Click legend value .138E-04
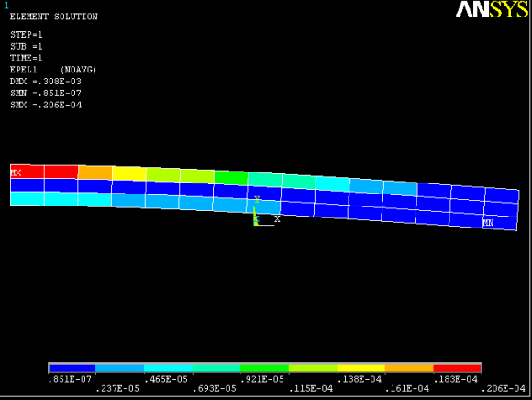 360,379
